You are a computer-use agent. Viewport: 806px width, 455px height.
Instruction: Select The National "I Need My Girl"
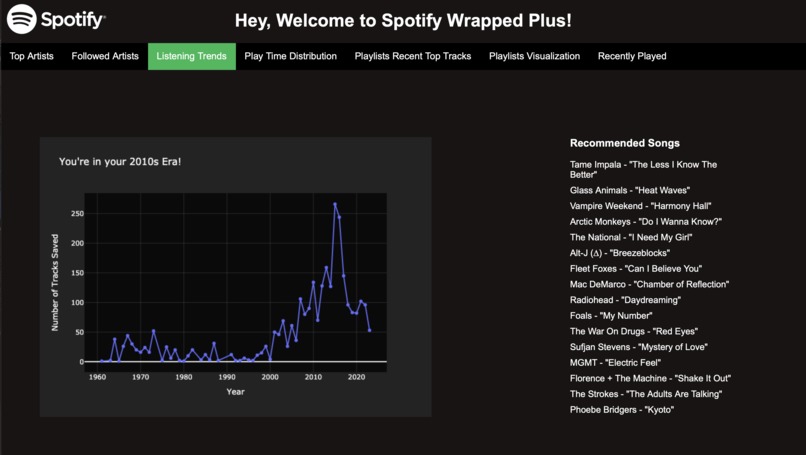(631, 237)
